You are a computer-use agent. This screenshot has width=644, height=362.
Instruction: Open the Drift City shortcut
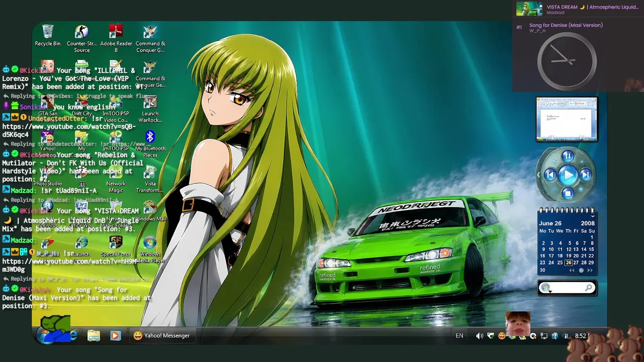click(82, 107)
